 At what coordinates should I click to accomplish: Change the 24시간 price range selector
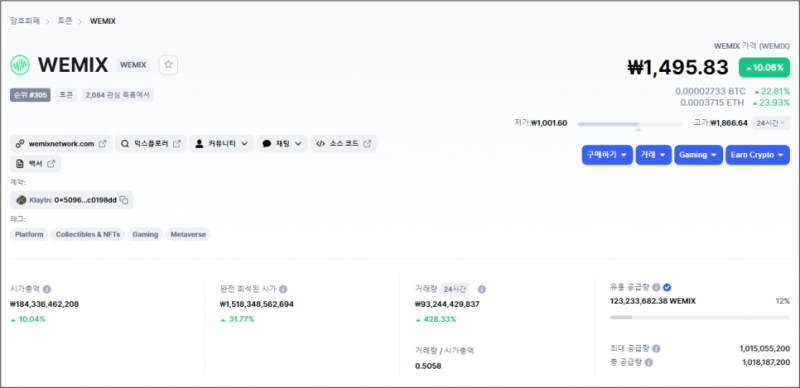(x=771, y=123)
